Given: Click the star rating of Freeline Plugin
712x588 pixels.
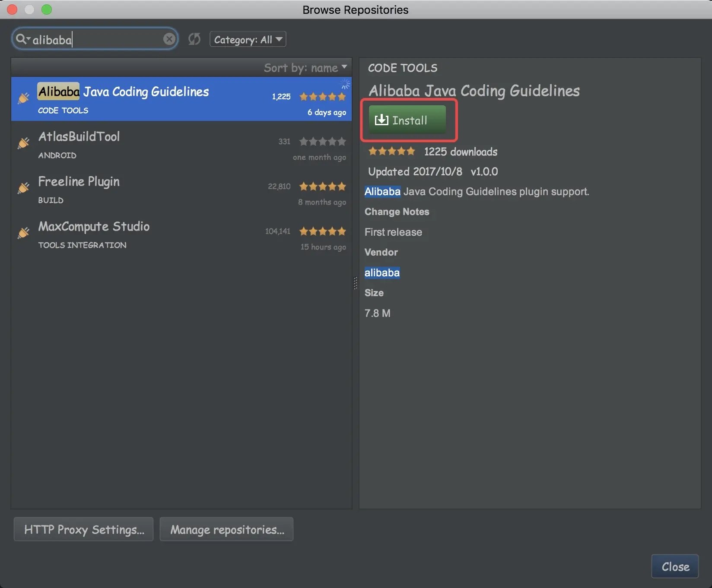Looking at the screenshot, I should [x=323, y=187].
